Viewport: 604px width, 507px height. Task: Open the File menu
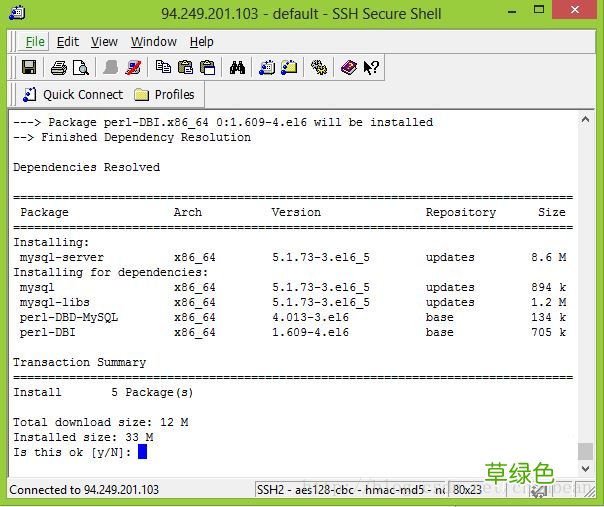point(35,42)
